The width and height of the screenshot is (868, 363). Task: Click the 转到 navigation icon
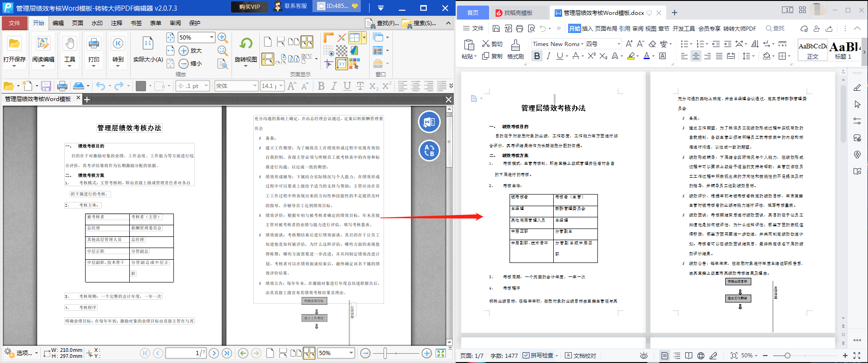point(118,44)
